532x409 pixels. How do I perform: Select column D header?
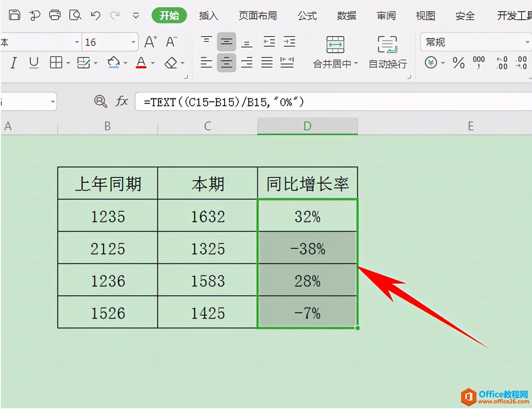tap(307, 126)
